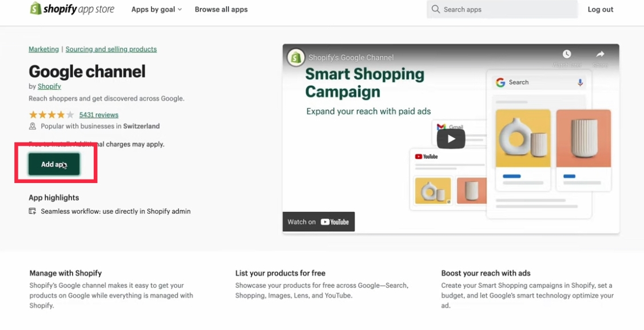Screen dimensions: 644x330
Task: Click the location pin icon by Switzerland
Action: point(33,126)
